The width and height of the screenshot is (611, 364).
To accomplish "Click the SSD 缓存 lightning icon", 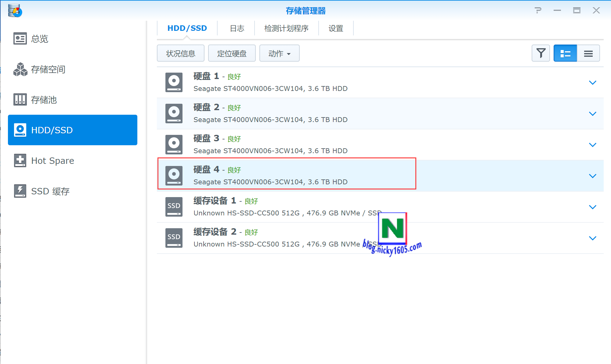I will tap(20, 191).
